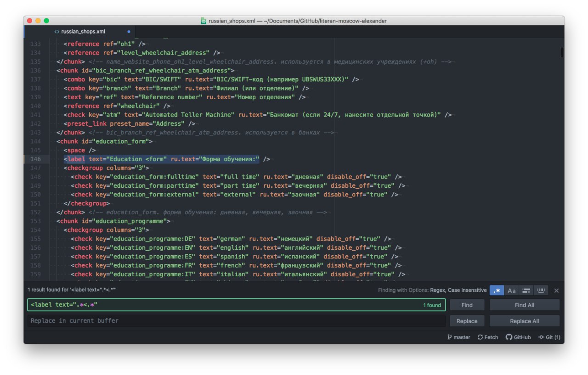588x375 pixels.
Task: Click the text "Reference number" on line 139
Action: pyautogui.click(x=170, y=97)
